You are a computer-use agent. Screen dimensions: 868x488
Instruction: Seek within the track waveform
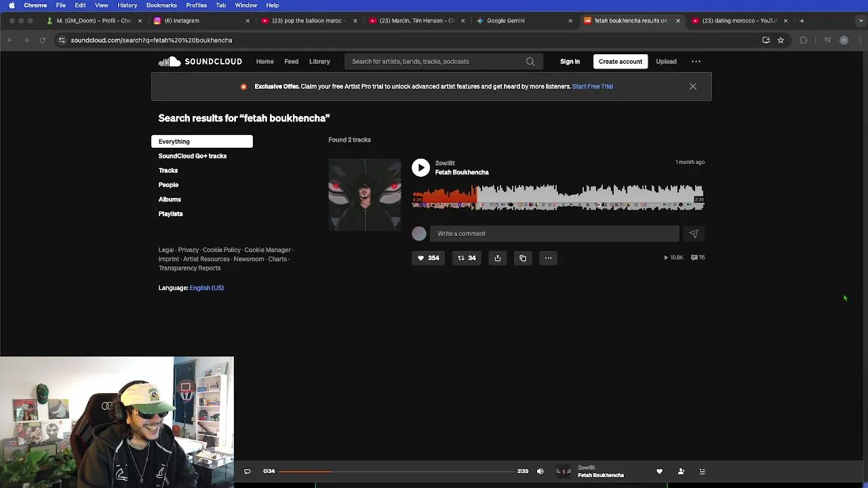pyautogui.click(x=558, y=197)
